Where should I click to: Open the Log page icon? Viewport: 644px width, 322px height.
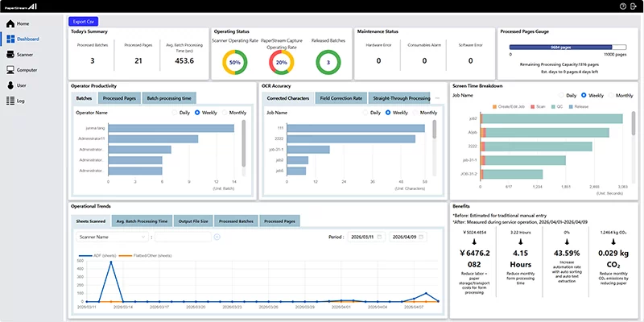coord(10,101)
